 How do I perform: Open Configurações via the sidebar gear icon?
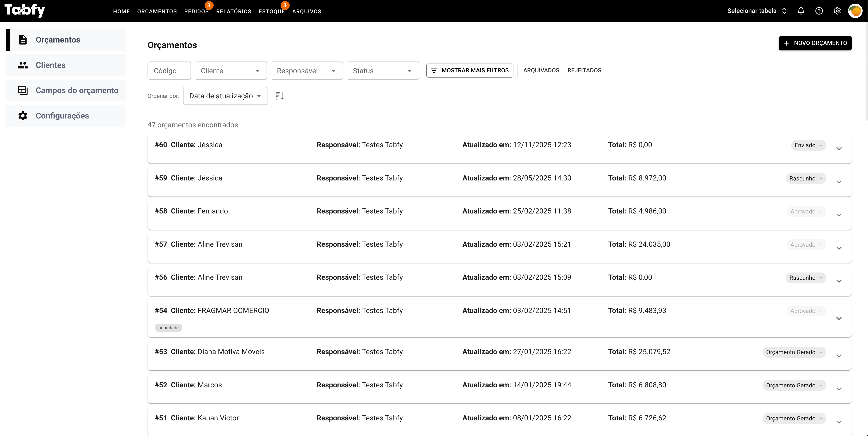[x=23, y=116]
